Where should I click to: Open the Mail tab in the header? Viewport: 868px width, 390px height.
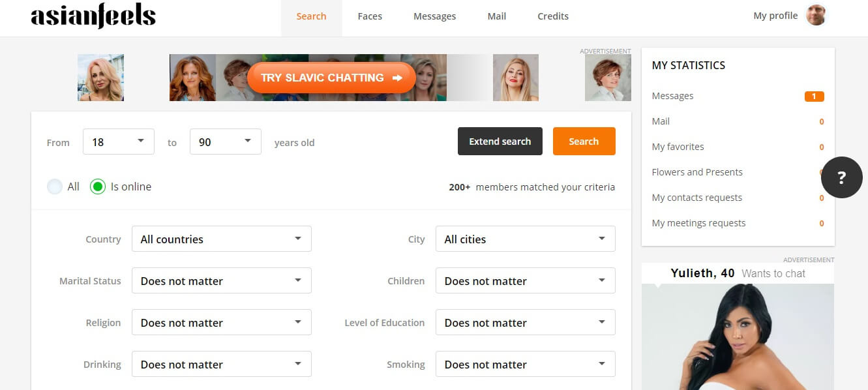pos(497,16)
